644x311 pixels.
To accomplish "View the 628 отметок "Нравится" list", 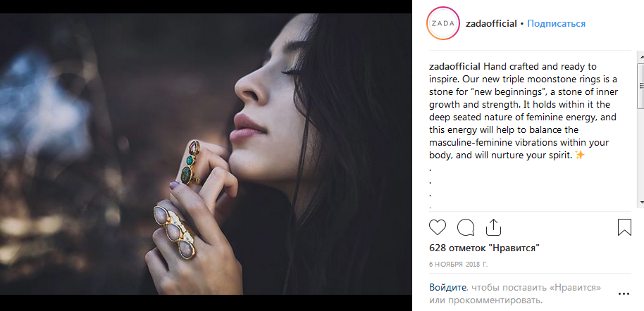I will 484,248.
